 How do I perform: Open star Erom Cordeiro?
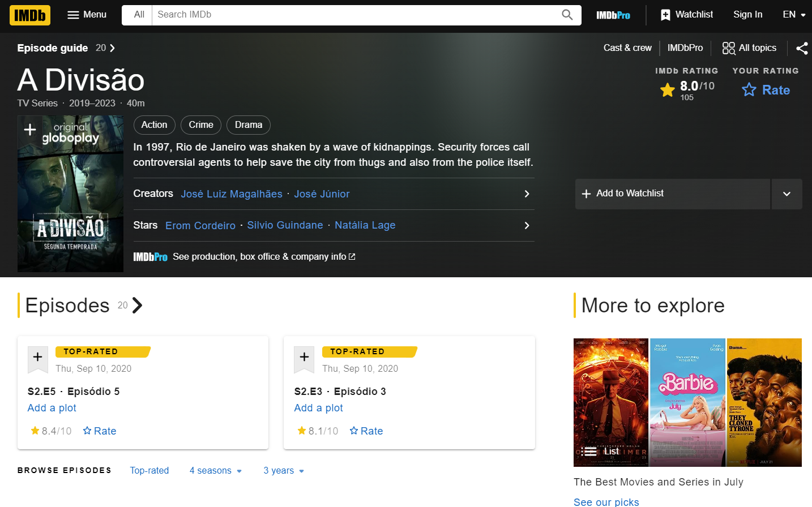click(x=200, y=226)
